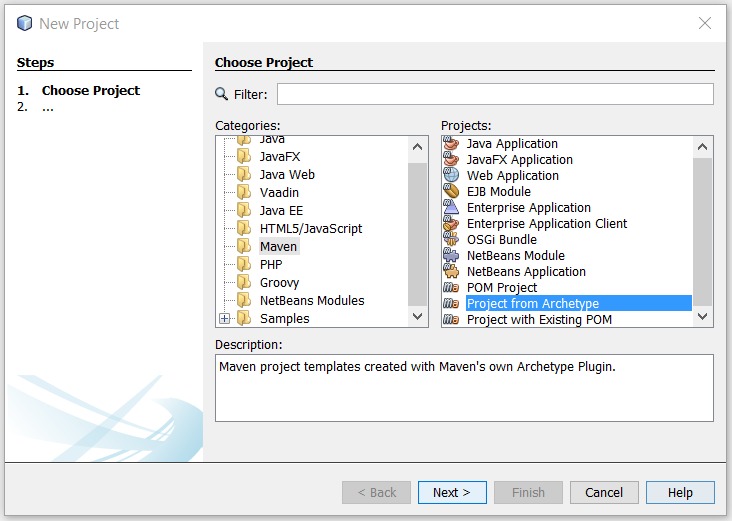Select POM Project project type
The height and width of the screenshot is (521, 732).
point(502,288)
